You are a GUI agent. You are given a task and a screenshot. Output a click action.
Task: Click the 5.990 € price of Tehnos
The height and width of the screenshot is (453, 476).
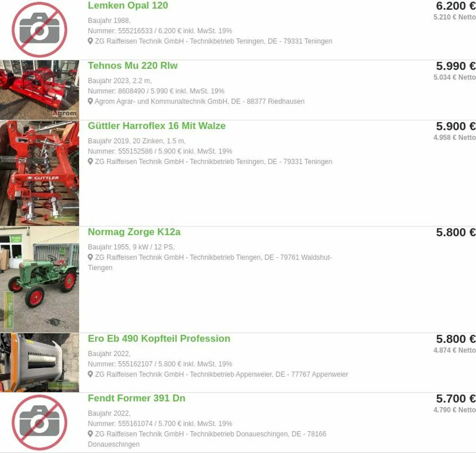coord(456,66)
